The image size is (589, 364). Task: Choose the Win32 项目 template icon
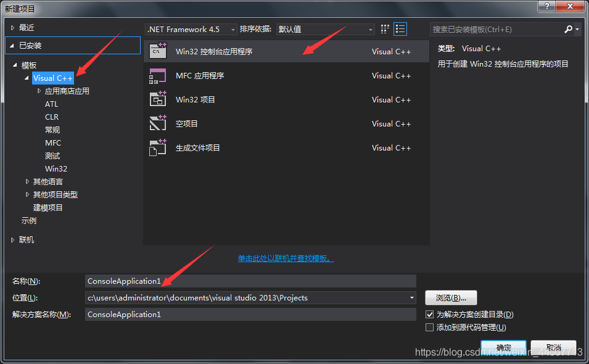pyautogui.click(x=158, y=99)
